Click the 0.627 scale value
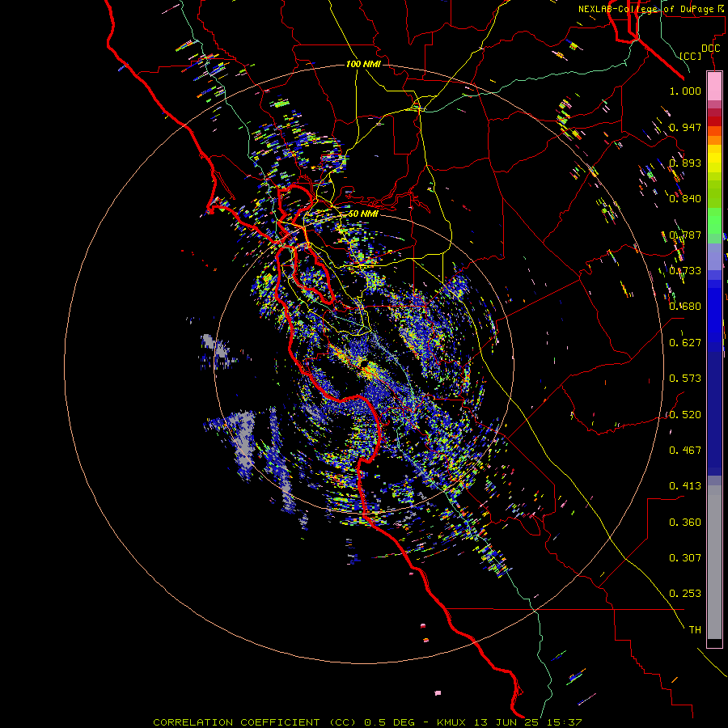Screen dimensions: 728x728 (685, 343)
